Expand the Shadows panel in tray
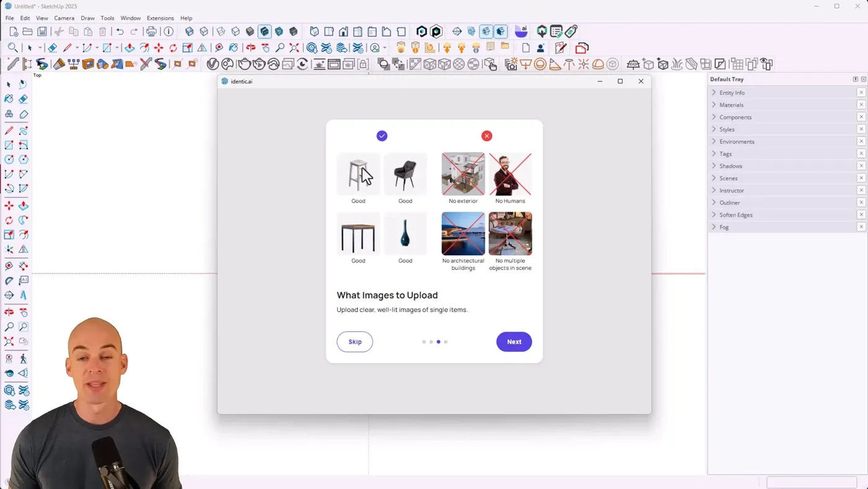The width and height of the screenshot is (868, 489). click(x=730, y=166)
